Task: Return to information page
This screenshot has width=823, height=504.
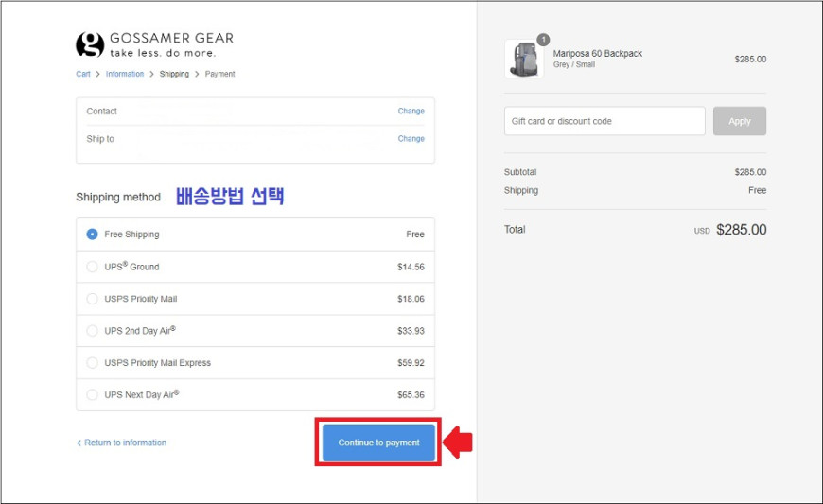Action: 126,443
